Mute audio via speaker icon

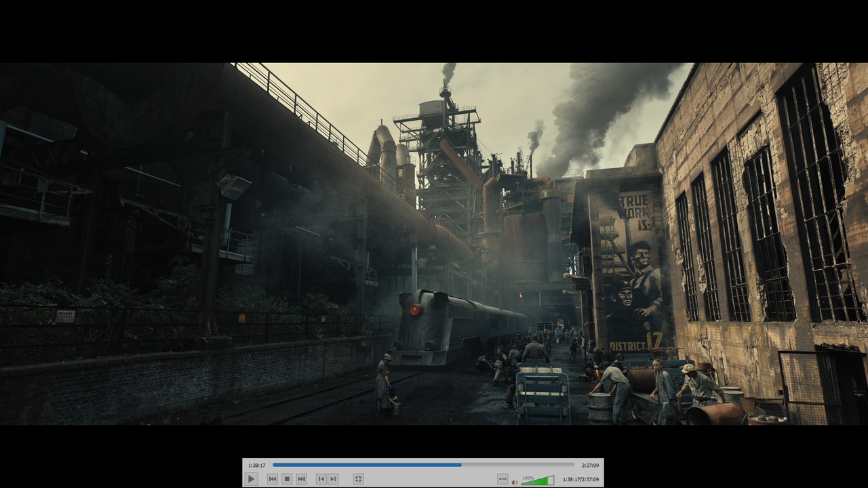pos(515,482)
